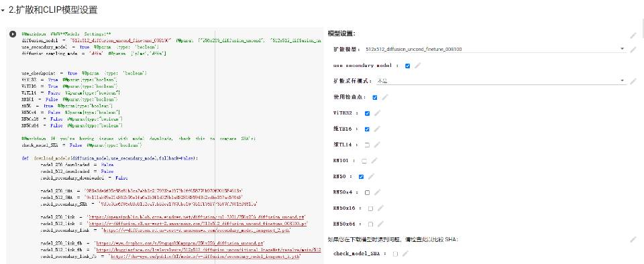Click the pencil icon beside 使用检查点 checkbox

(x=385, y=98)
